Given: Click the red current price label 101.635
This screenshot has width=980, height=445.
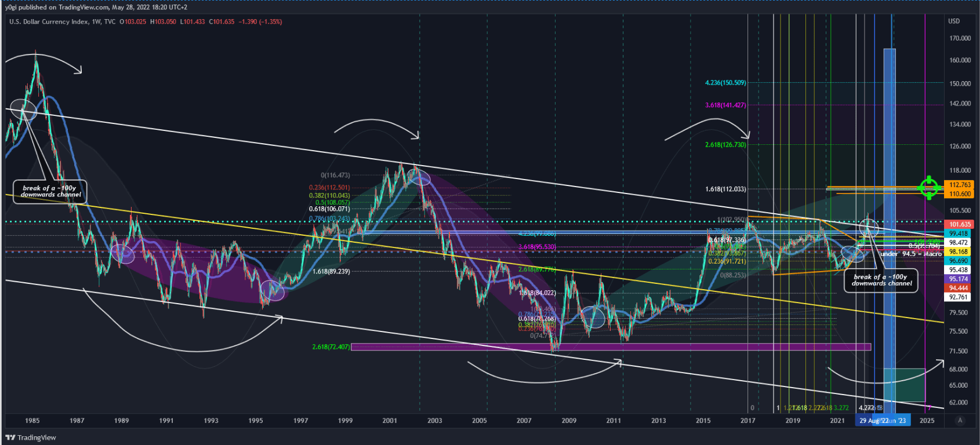Looking at the screenshot, I should (x=959, y=224).
